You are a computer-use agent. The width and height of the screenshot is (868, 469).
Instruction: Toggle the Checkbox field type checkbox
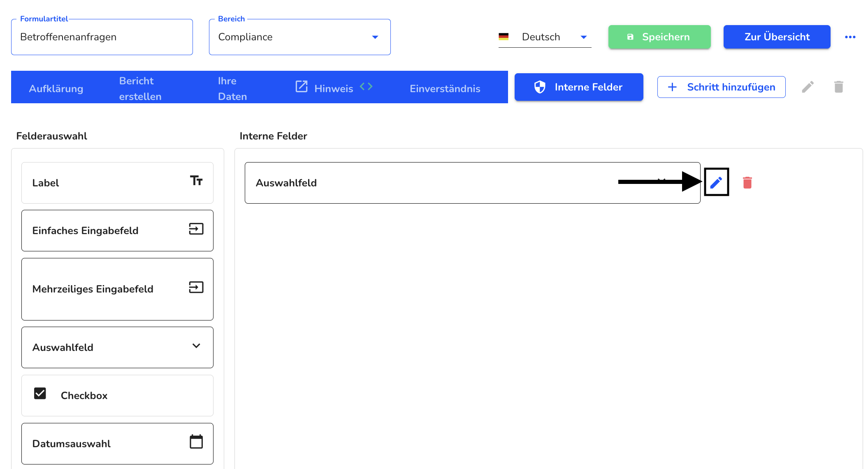(40, 393)
